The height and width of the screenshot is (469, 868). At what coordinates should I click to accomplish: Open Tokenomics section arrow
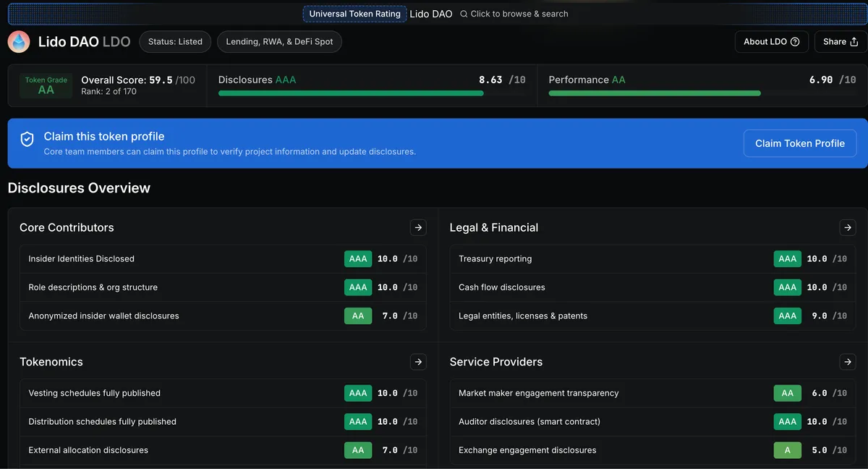point(418,362)
